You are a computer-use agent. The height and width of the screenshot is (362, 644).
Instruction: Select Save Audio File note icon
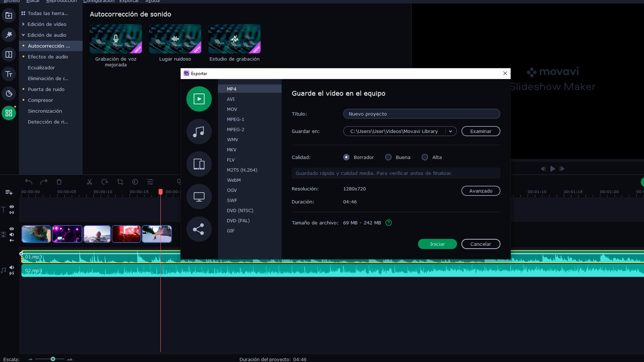pyautogui.click(x=199, y=131)
